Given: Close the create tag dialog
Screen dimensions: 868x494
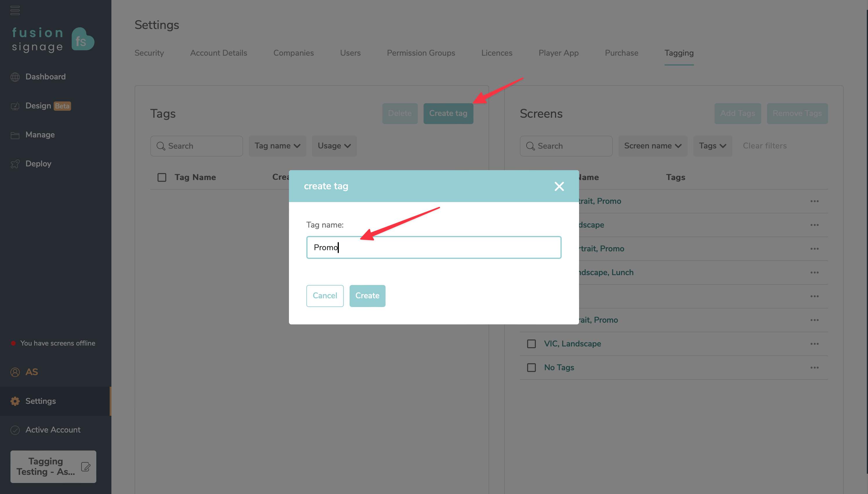Looking at the screenshot, I should [x=559, y=186].
